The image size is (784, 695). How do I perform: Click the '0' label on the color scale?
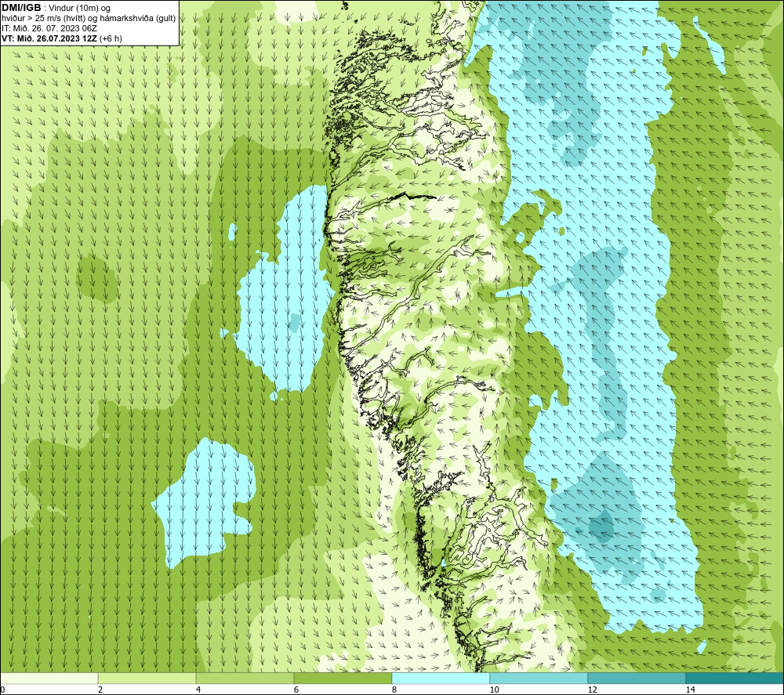[2, 690]
